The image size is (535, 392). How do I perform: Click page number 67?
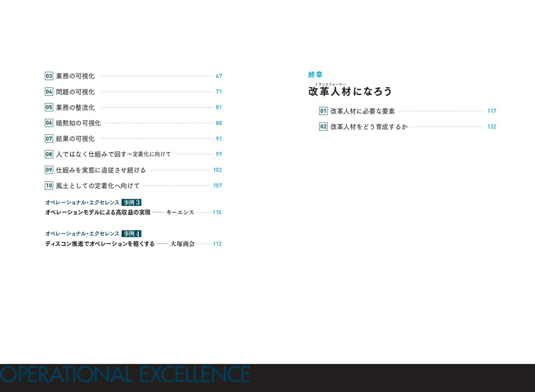click(219, 76)
